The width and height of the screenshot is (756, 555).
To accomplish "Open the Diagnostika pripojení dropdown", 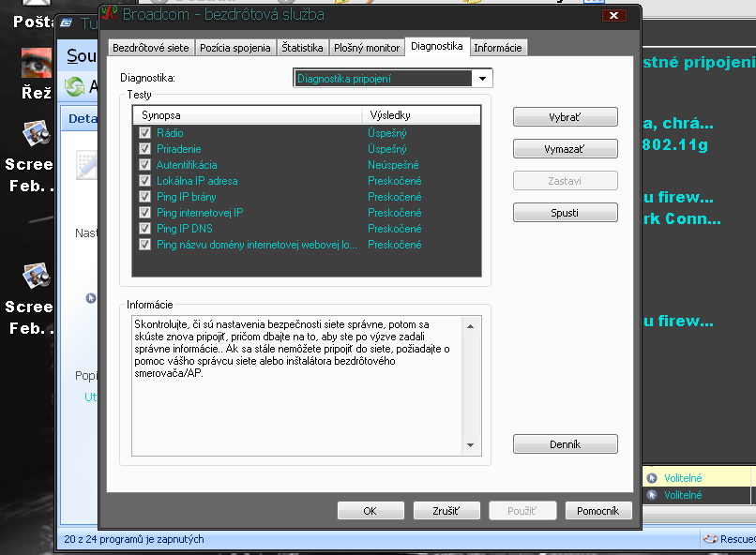I will (x=483, y=79).
